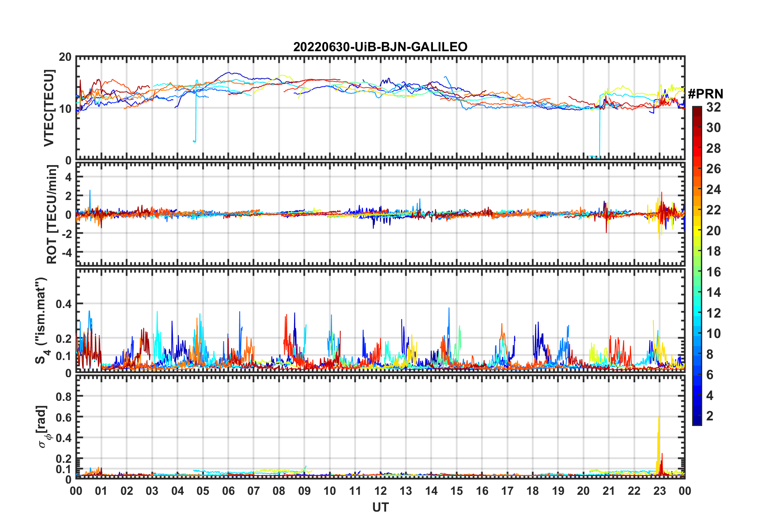Click UT axis tick label 01

101,491
